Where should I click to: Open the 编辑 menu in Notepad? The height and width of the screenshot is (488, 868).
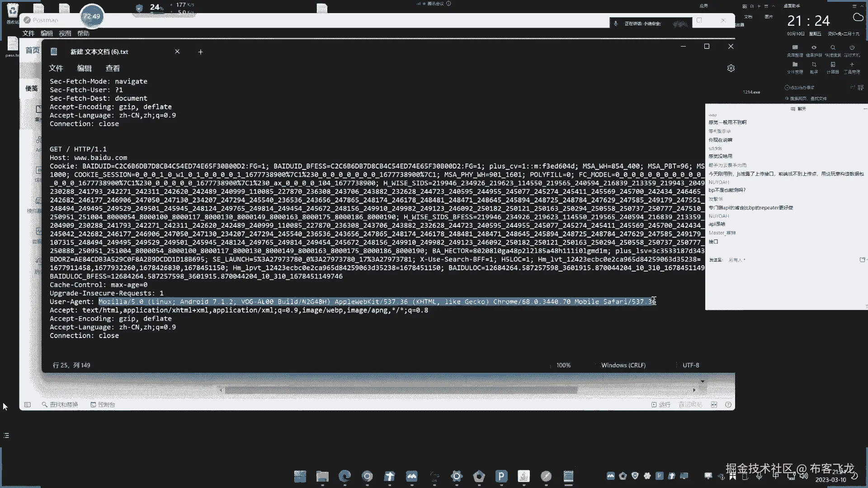coord(84,68)
